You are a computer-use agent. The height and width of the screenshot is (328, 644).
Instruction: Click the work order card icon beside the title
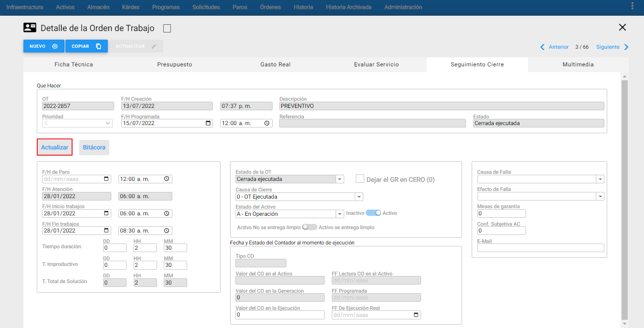(30, 28)
